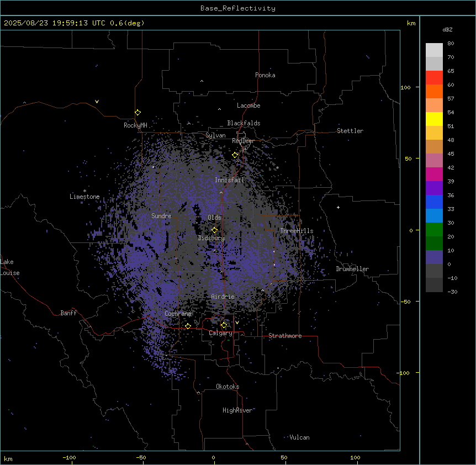Viewport: 476px width, 465px height.
Task: Click the Base_Reflectivity title text
Action: 238,8
